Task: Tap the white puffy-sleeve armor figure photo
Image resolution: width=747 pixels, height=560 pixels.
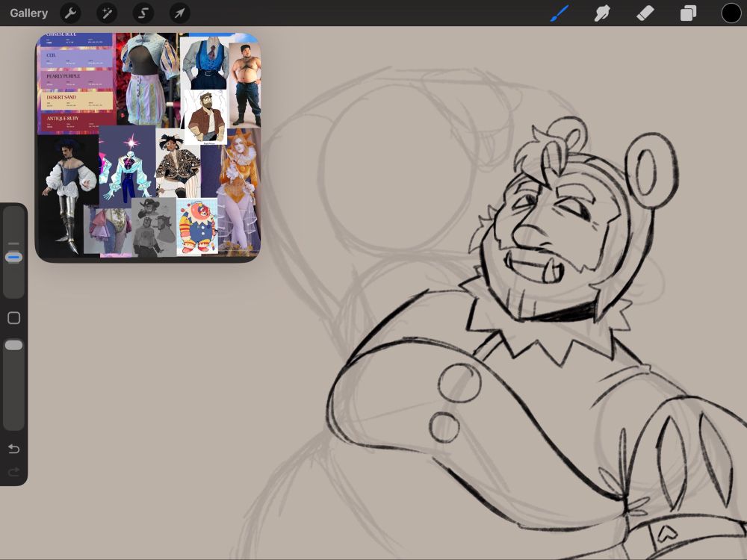Action: [x=68, y=195]
